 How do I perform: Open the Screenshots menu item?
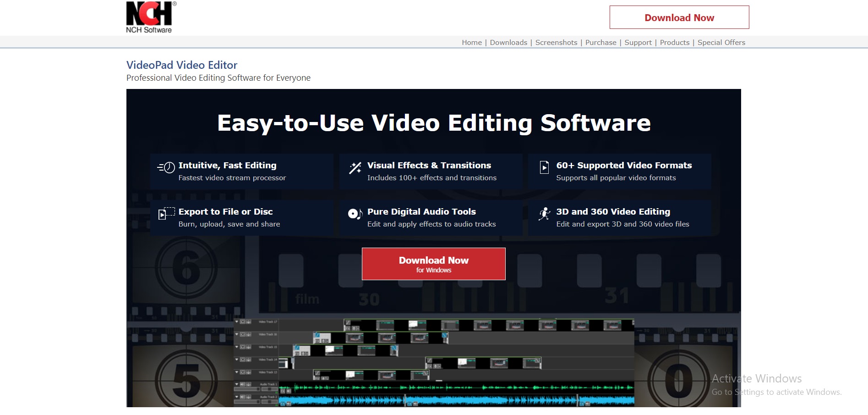click(556, 42)
